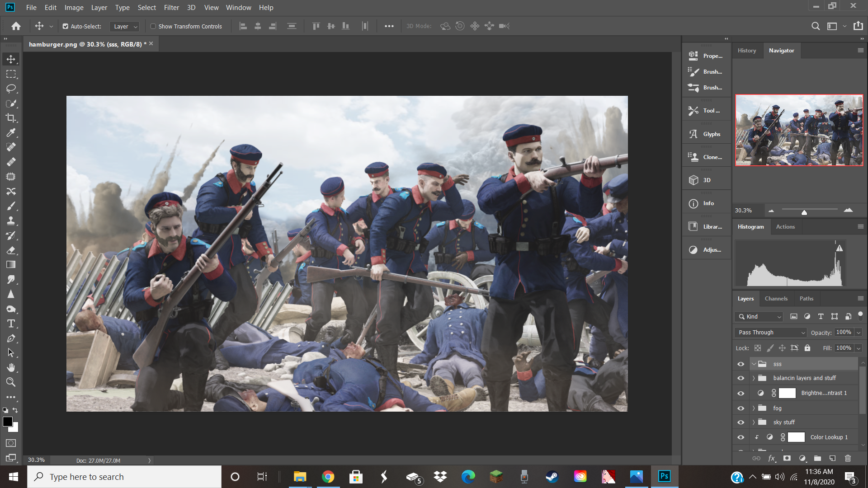Select the Clone Stamp tool

11,221
